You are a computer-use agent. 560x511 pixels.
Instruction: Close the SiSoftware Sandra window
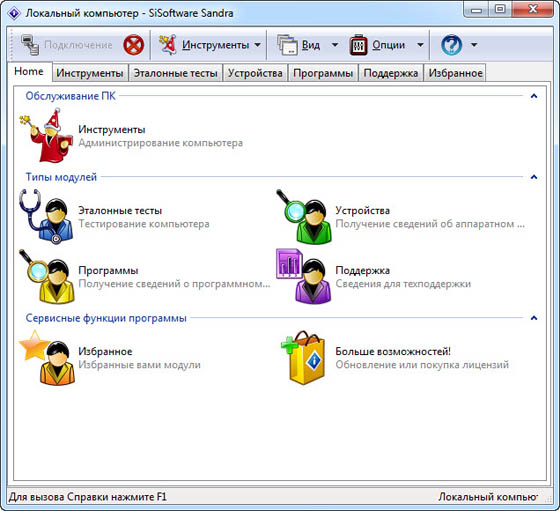point(532,10)
